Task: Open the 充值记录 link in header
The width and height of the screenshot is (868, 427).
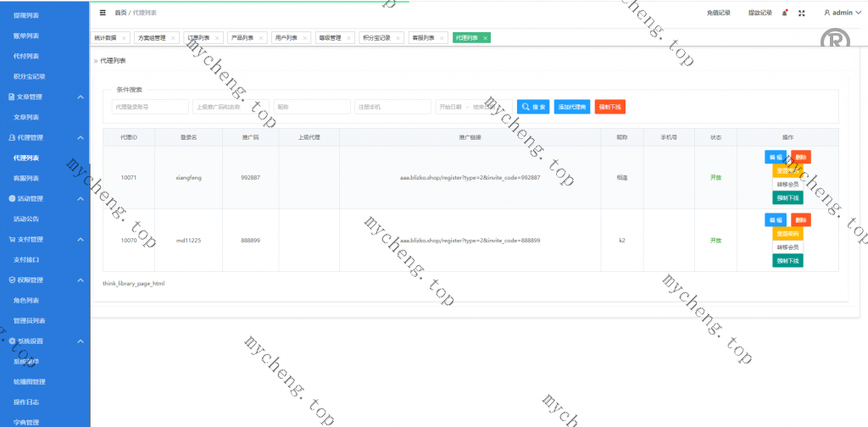Action: pyautogui.click(x=718, y=13)
